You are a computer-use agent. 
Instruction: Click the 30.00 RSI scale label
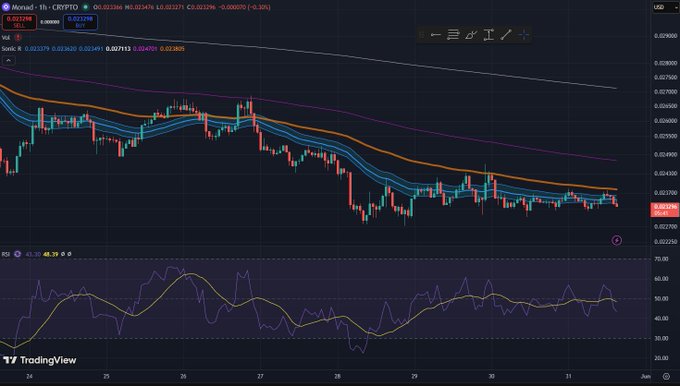(x=661, y=338)
